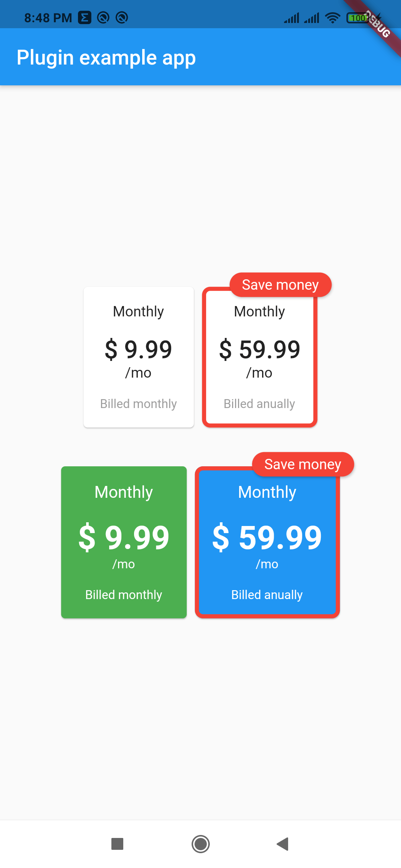This screenshot has width=401, height=868.
Task: Tap the Wi-Fi status bar icon
Action: coord(332,17)
